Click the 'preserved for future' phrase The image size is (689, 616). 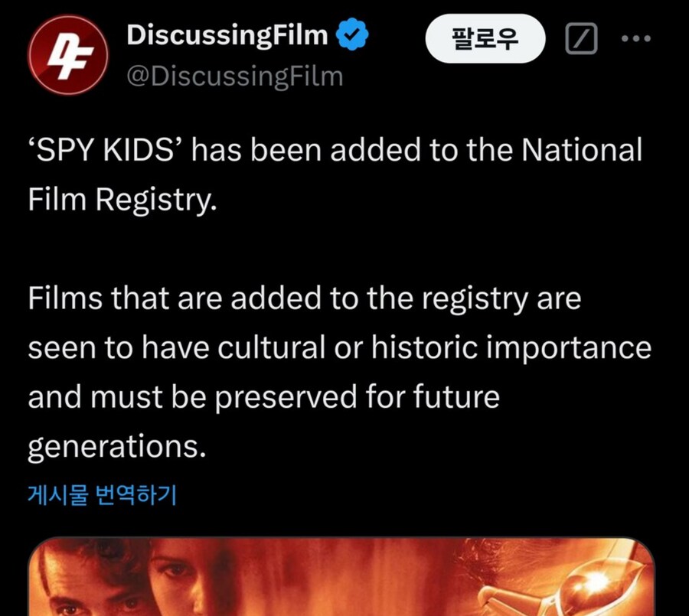point(358,398)
